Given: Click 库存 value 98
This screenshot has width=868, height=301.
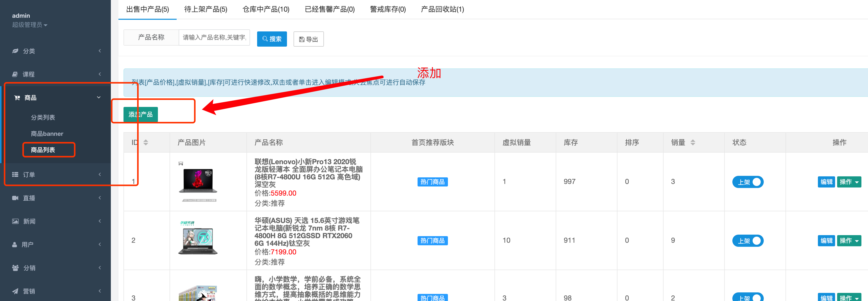Looking at the screenshot, I should pyautogui.click(x=567, y=298).
